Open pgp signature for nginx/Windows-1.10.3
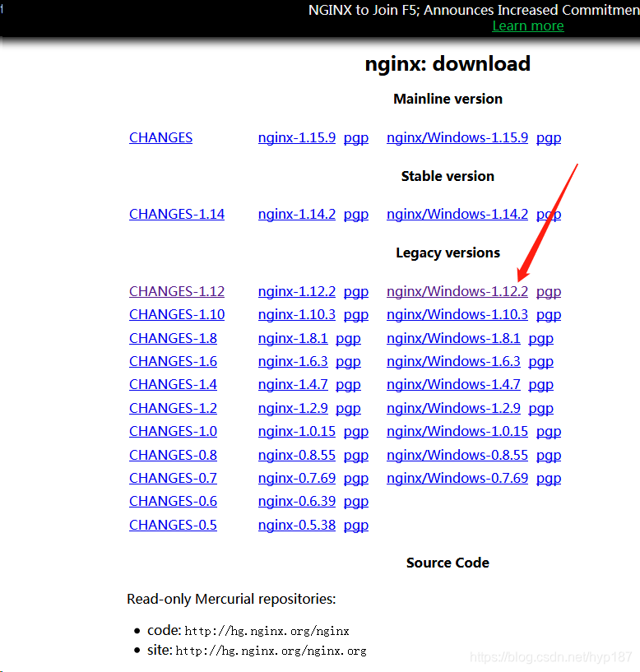 (548, 315)
